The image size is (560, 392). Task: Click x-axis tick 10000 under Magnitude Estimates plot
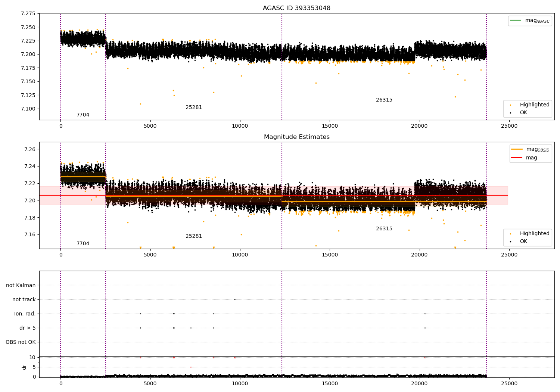click(240, 255)
